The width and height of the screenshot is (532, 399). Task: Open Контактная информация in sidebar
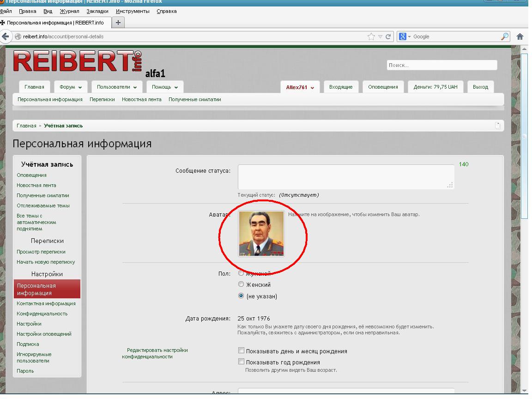46,303
